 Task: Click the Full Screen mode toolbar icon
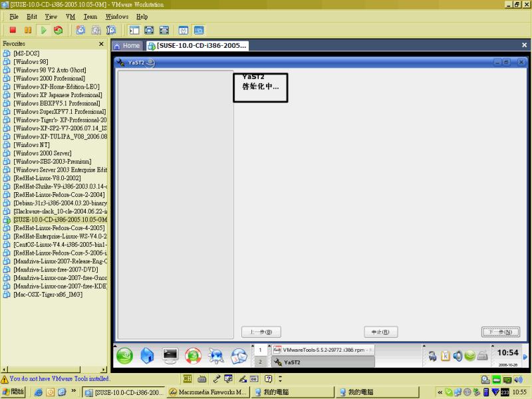(149, 30)
